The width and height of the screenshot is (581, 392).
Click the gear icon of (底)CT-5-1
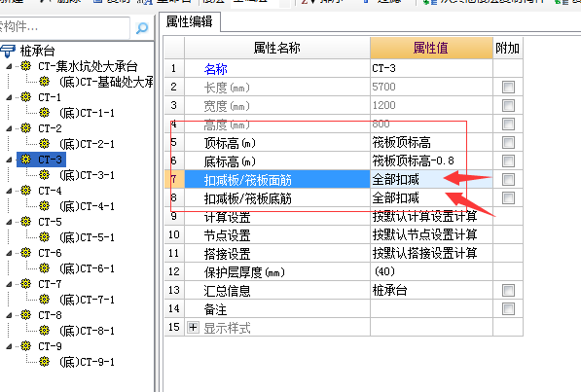pyautogui.click(x=44, y=236)
